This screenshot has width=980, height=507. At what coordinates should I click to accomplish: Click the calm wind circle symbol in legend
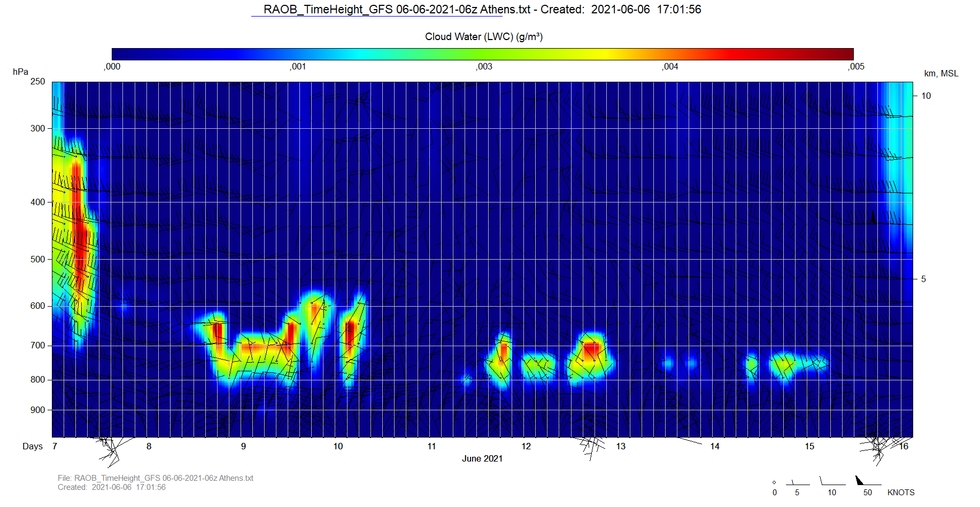(x=774, y=482)
